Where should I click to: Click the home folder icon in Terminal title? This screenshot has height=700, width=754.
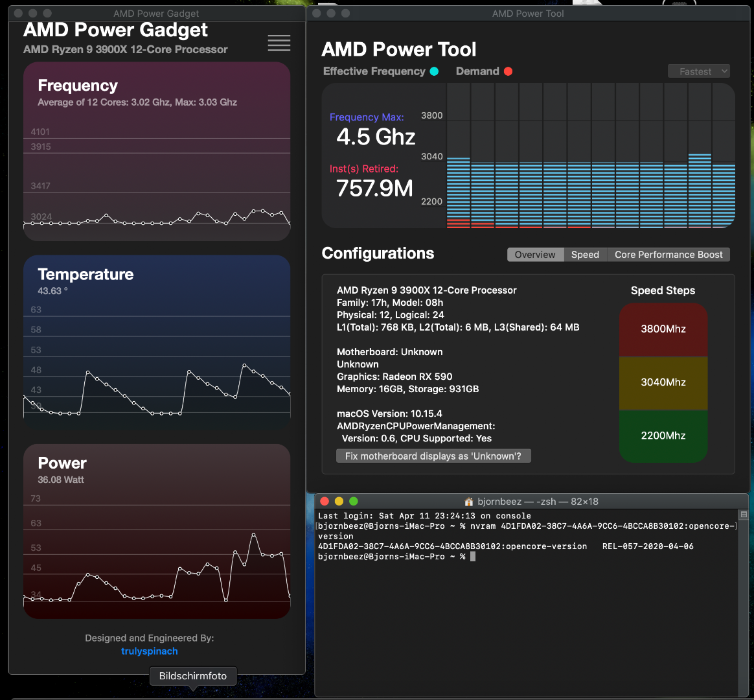(x=469, y=502)
